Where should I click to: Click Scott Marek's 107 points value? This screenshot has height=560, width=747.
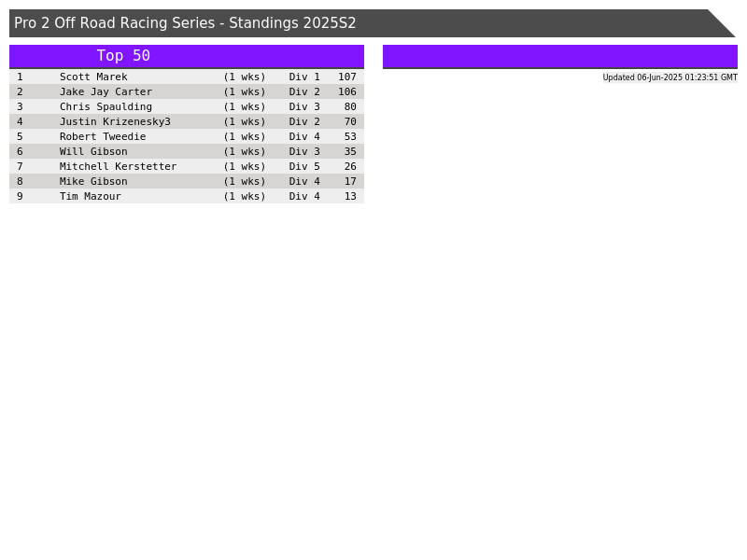coord(346,77)
